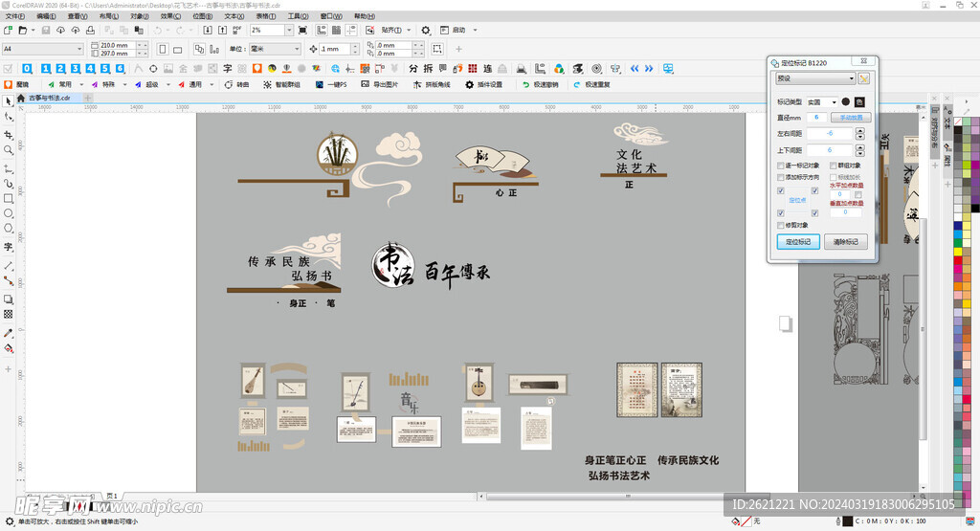The image size is (980, 531).
Task: Open the A4 page size dropdown
Action: coord(44,49)
